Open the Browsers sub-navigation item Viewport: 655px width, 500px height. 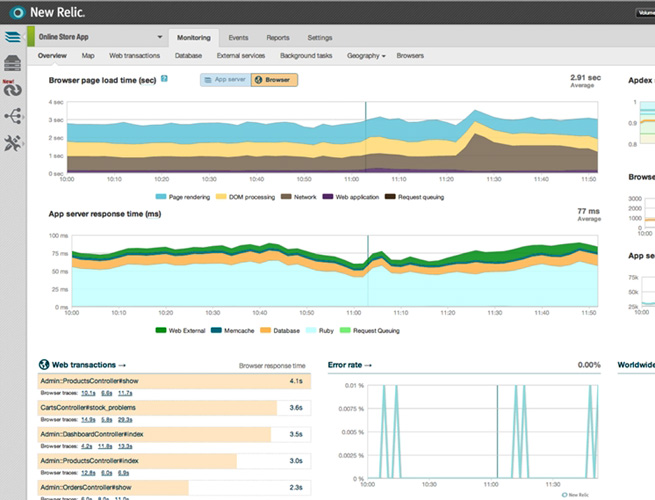[410, 56]
